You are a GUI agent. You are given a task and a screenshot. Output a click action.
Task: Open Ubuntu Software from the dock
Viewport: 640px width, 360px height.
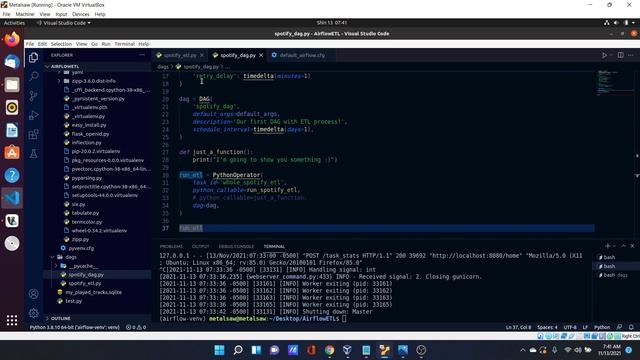[12, 153]
